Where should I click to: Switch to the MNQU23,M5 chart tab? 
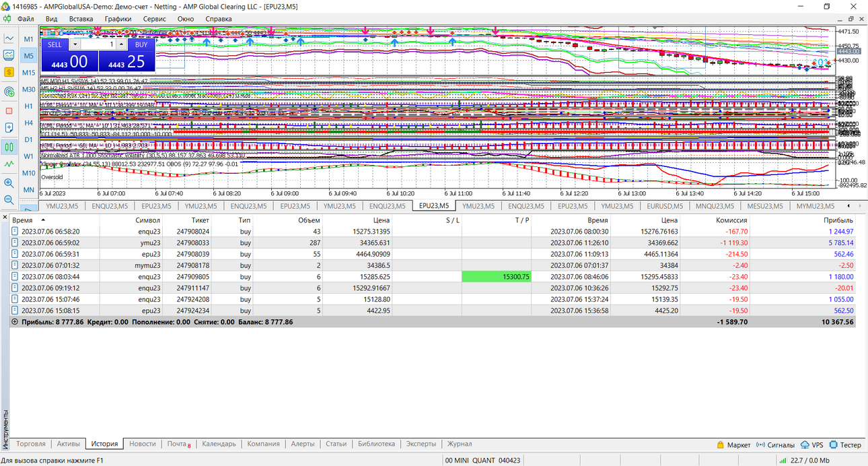click(713, 206)
